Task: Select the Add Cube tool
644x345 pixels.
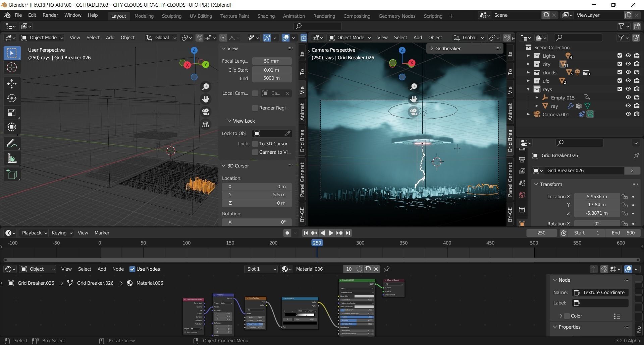Action: (12, 175)
